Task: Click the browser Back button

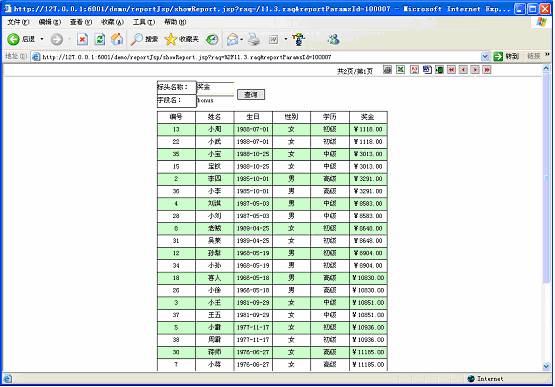Action: click(21, 39)
